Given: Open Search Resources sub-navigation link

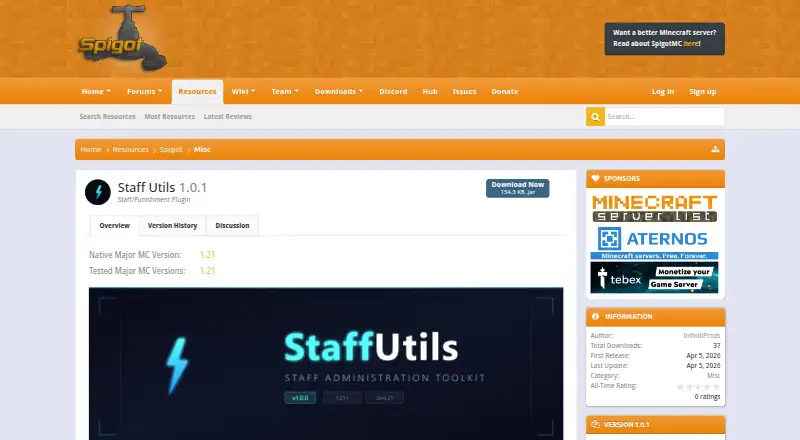Looking at the screenshot, I should (108, 116).
